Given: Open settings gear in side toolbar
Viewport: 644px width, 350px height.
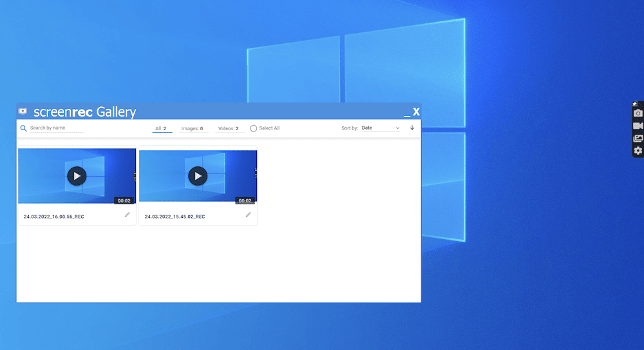Looking at the screenshot, I should point(638,150).
